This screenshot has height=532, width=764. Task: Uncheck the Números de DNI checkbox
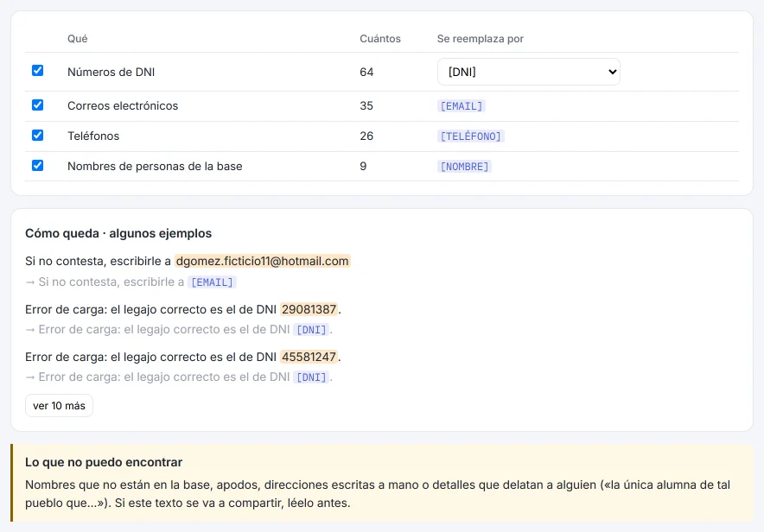click(37, 71)
